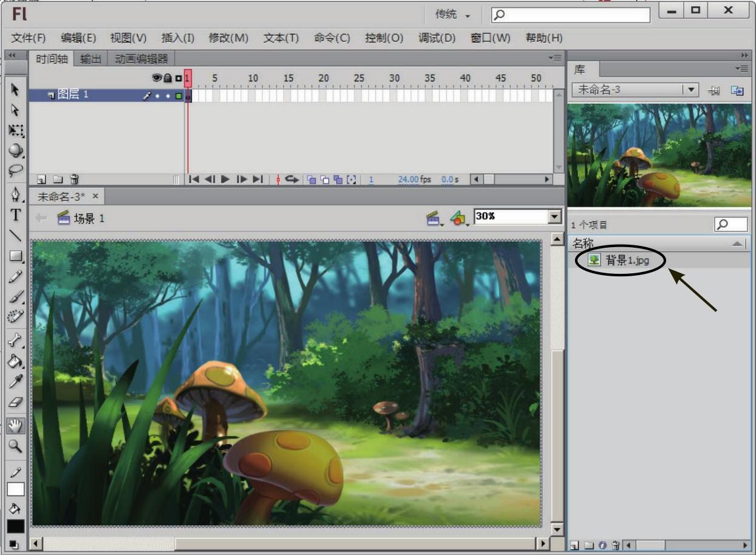Toggle Edit Multiple Frames button

[338, 180]
